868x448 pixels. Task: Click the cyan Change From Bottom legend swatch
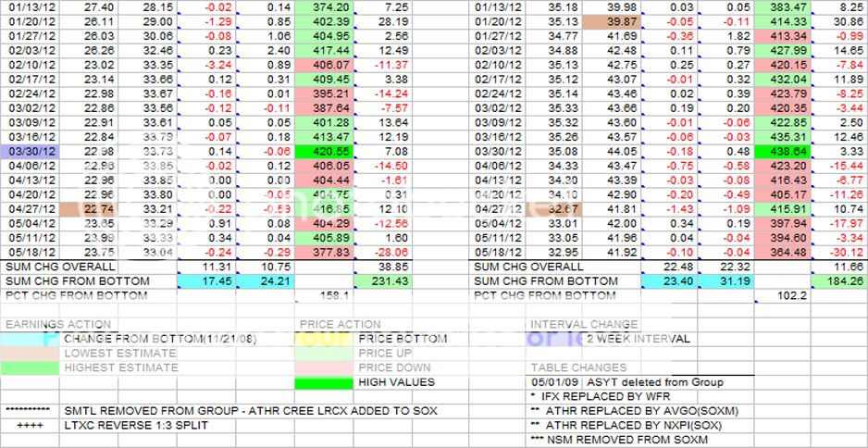click(x=30, y=339)
